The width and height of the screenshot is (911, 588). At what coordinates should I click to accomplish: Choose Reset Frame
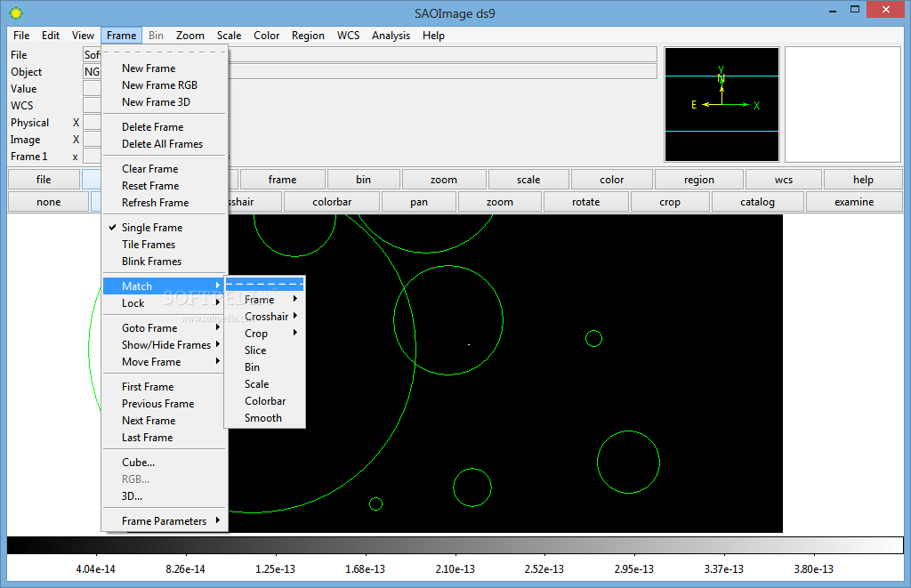pyautogui.click(x=165, y=185)
